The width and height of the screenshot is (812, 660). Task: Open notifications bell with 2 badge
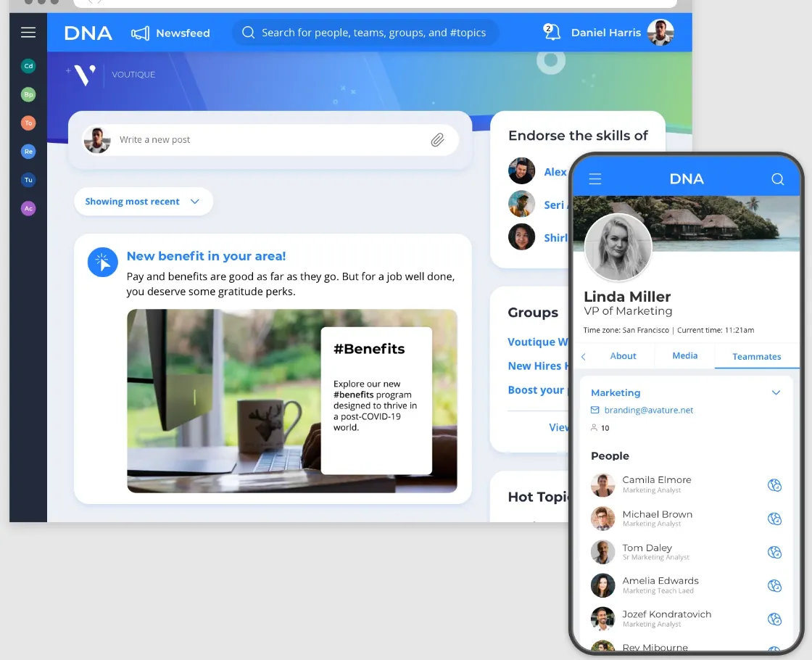pos(552,32)
